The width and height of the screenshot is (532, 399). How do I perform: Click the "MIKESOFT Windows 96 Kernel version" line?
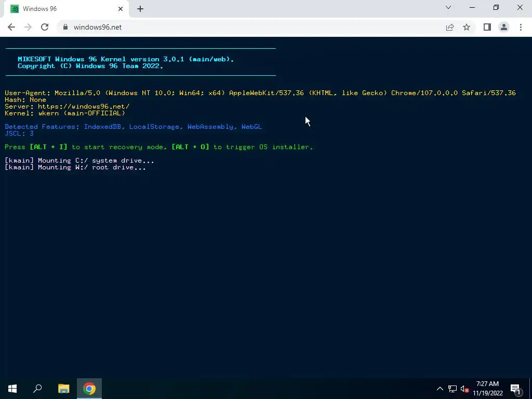click(126, 59)
